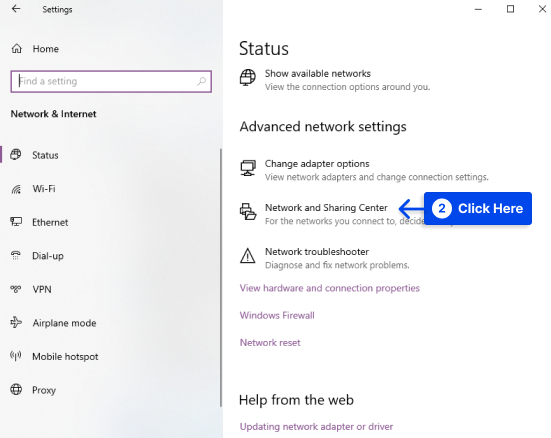This screenshot has height=438, width=551.
Task: Open Network and Sharing Center
Action: pyautogui.click(x=326, y=208)
